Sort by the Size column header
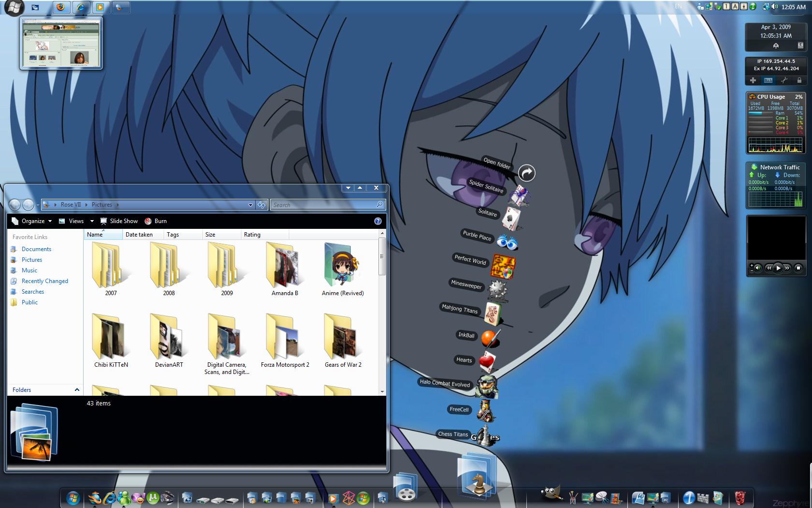 pyautogui.click(x=221, y=235)
